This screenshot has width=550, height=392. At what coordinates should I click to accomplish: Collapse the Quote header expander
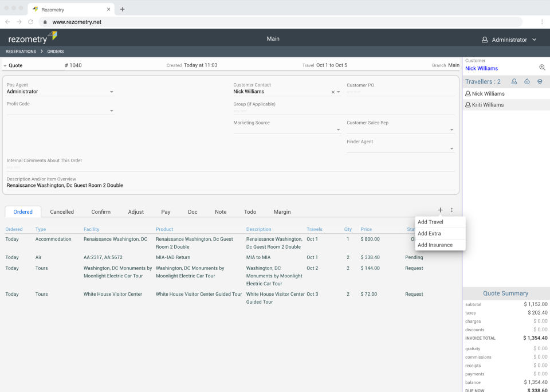pos(5,66)
